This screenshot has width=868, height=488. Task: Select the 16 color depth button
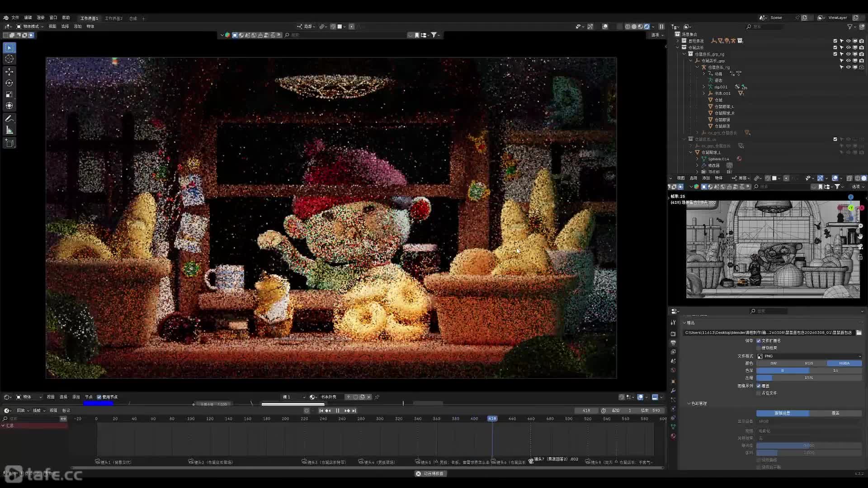(835, 371)
